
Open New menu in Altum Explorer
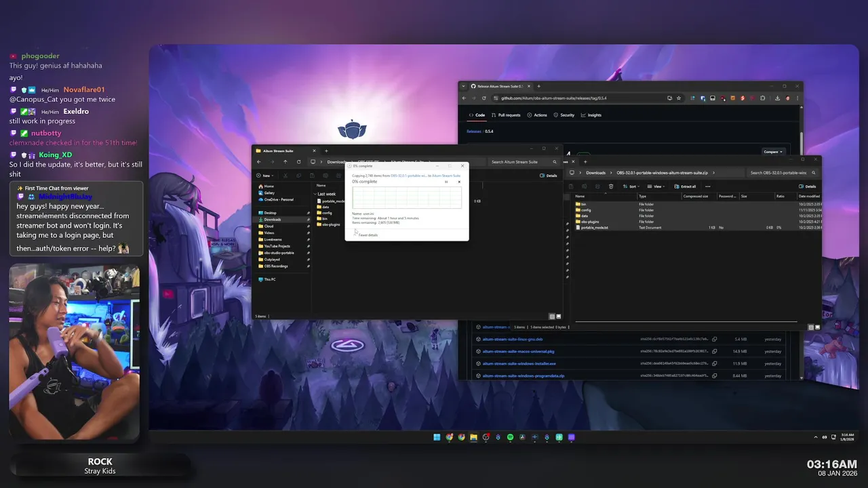266,176
